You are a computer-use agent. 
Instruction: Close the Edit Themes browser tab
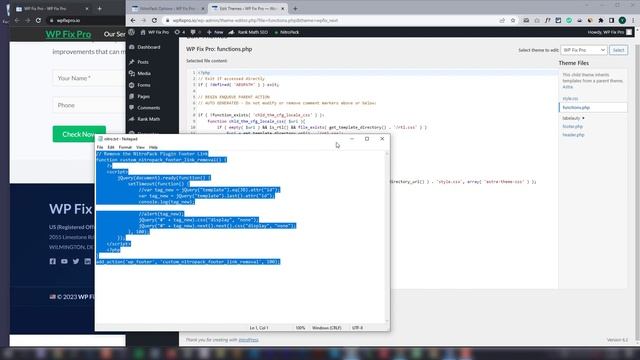282,9
